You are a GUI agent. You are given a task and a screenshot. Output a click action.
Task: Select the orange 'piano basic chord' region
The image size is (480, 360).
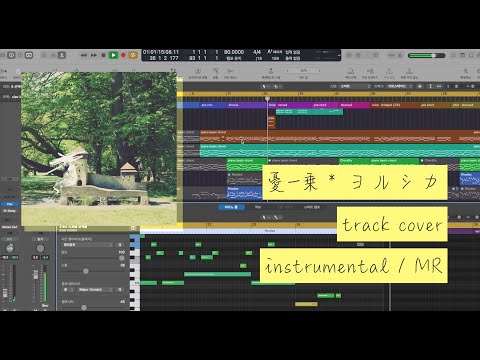340,137
